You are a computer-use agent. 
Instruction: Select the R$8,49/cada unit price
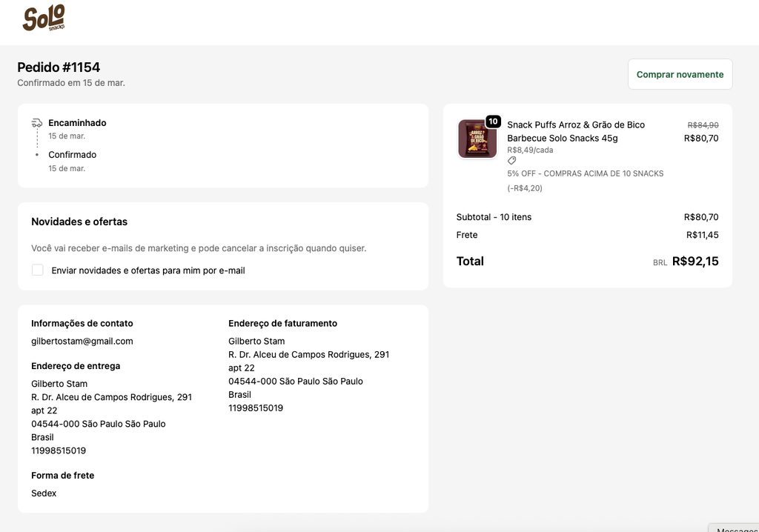pos(530,150)
